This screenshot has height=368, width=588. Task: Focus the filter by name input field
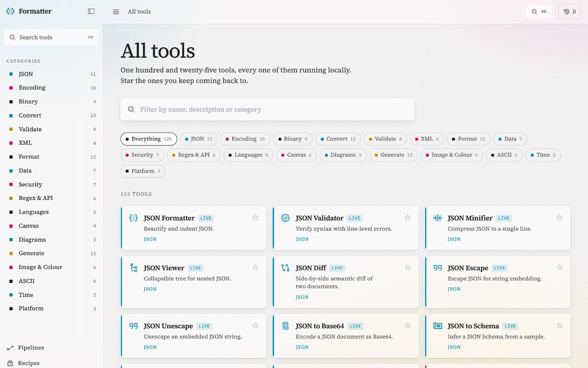[268, 109]
